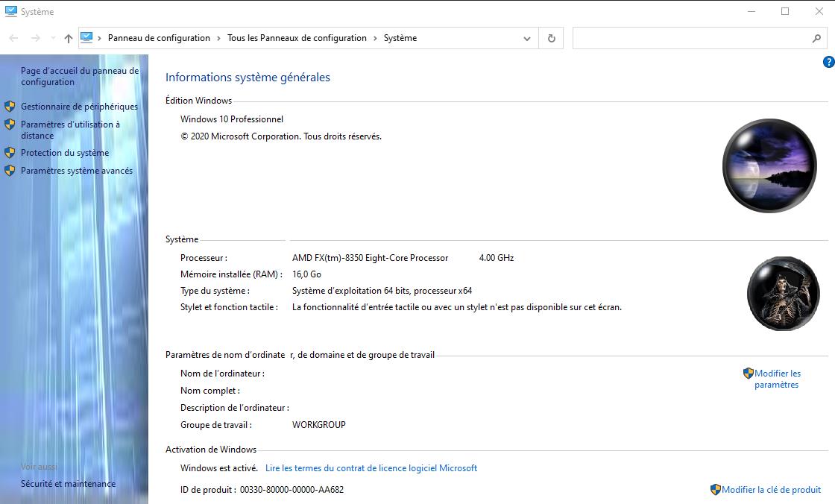Screen dimensions: 835x504
Task: Click 'Modifier les paramètres' link
Action: pyautogui.click(x=778, y=379)
